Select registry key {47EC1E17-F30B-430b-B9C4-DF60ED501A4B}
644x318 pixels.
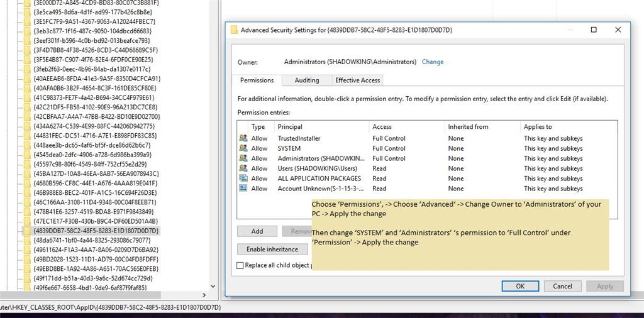tap(96, 221)
